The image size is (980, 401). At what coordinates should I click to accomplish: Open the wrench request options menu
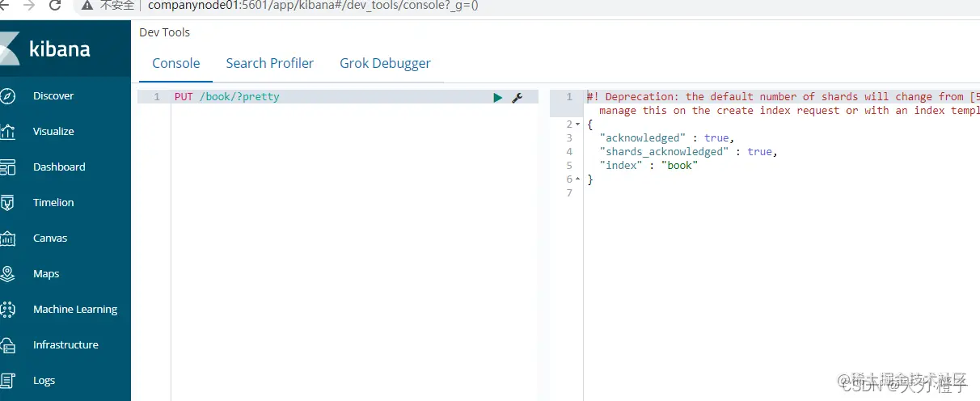517,97
